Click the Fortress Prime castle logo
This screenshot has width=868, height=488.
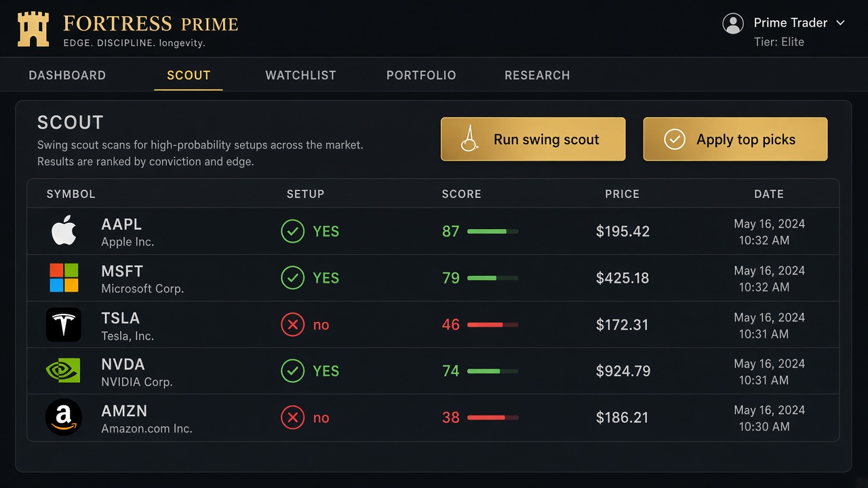(x=33, y=29)
